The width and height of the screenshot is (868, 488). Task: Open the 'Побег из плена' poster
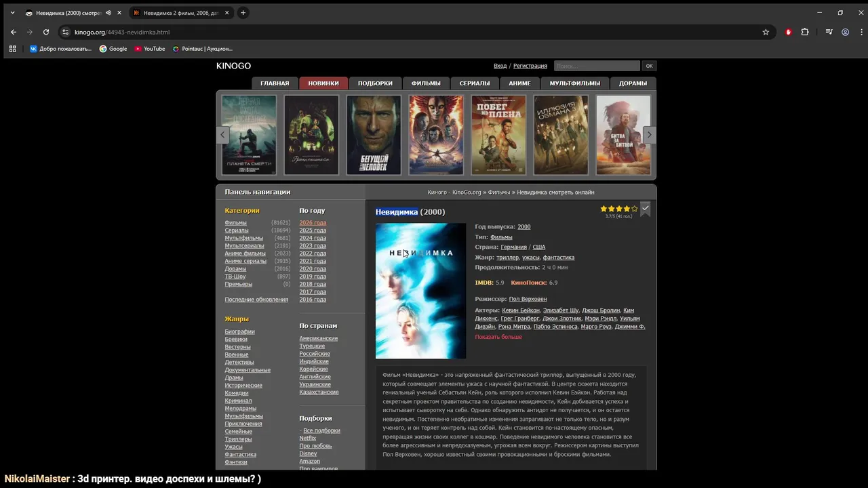(x=498, y=135)
